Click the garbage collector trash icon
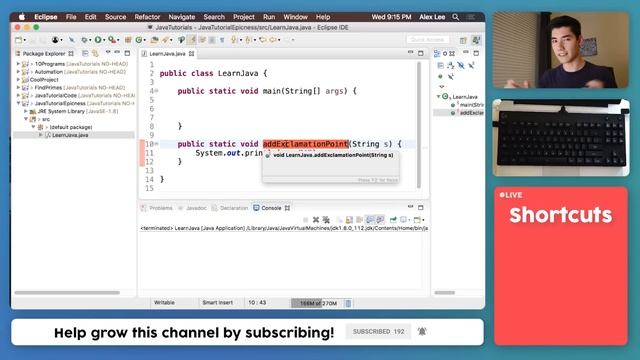 (x=348, y=303)
